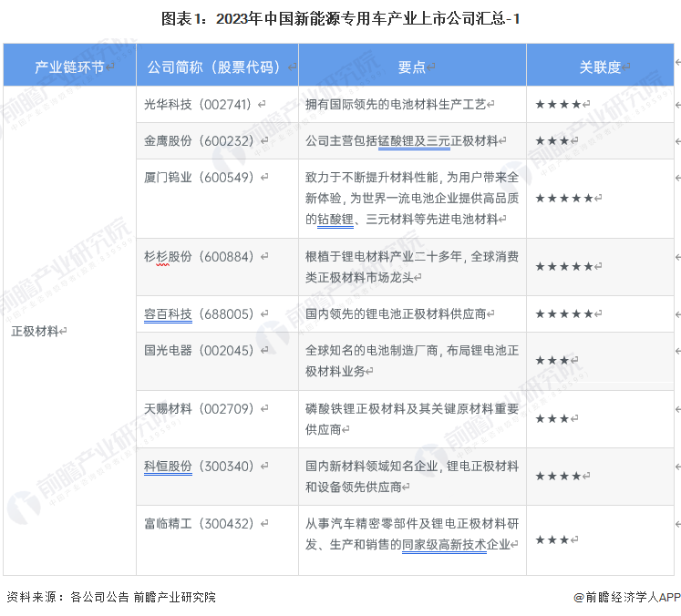The width and height of the screenshot is (681, 616).
Task: Click the three-star rating for 富临精工
Action: click(552, 540)
